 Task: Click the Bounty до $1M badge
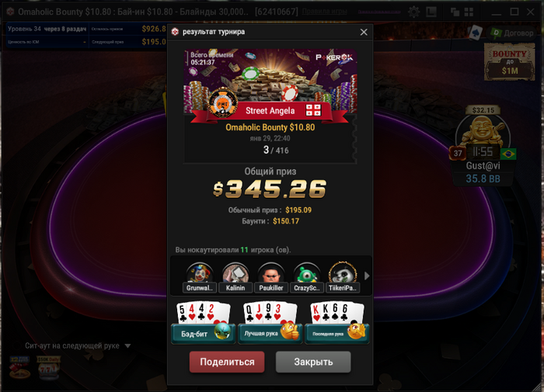(509, 62)
